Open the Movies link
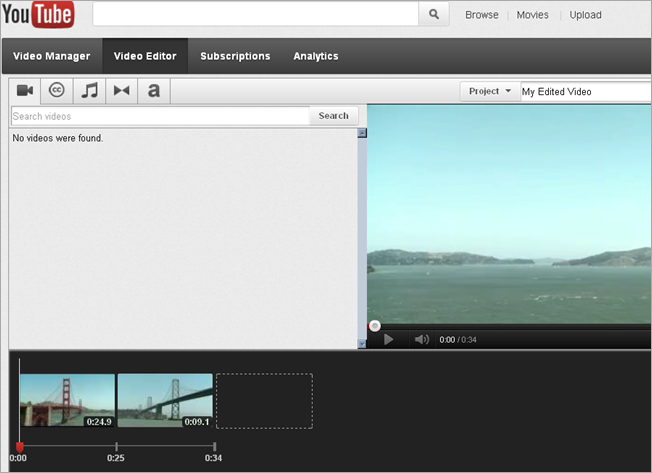 click(533, 15)
